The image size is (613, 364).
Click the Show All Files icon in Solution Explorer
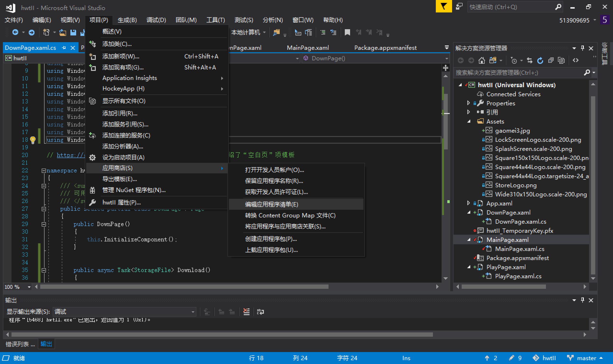coord(561,60)
